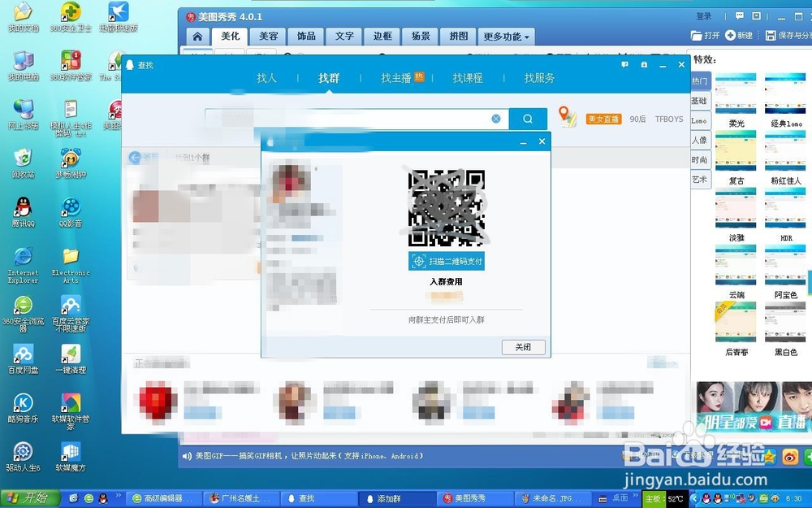Clear the search field with the X icon

click(496, 119)
